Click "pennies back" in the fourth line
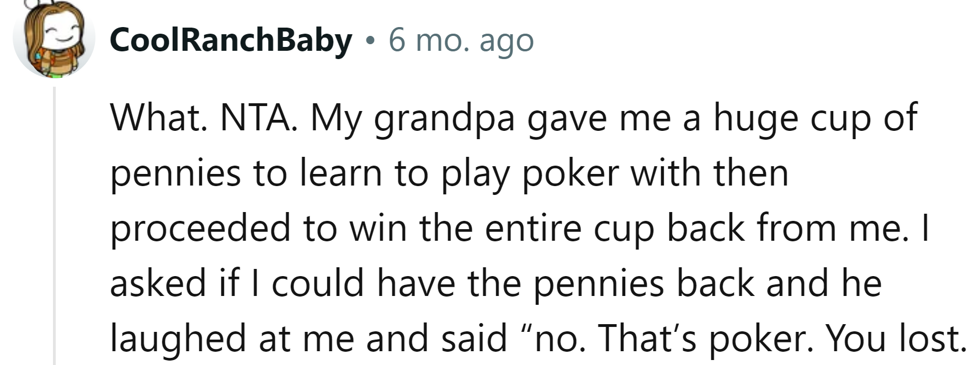Screen dimensions: 980x365 pyautogui.click(x=643, y=284)
